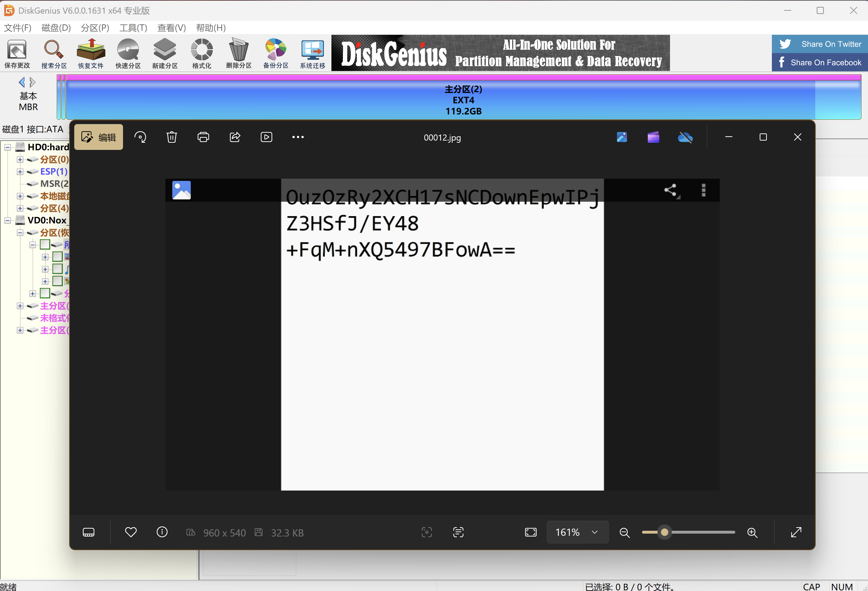Zoom out with magnifier minus icon
The height and width of the screenshot is (591, 868).
coord(624,533)
